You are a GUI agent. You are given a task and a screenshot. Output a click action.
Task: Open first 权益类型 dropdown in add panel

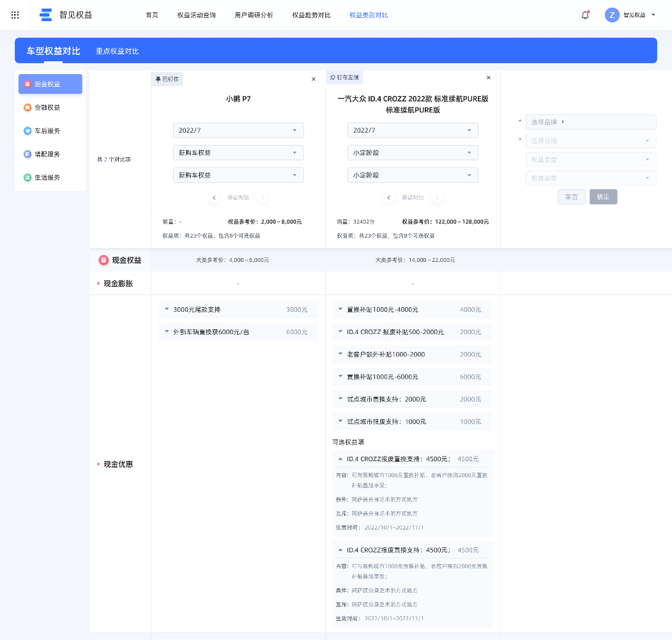coord(591,160)
